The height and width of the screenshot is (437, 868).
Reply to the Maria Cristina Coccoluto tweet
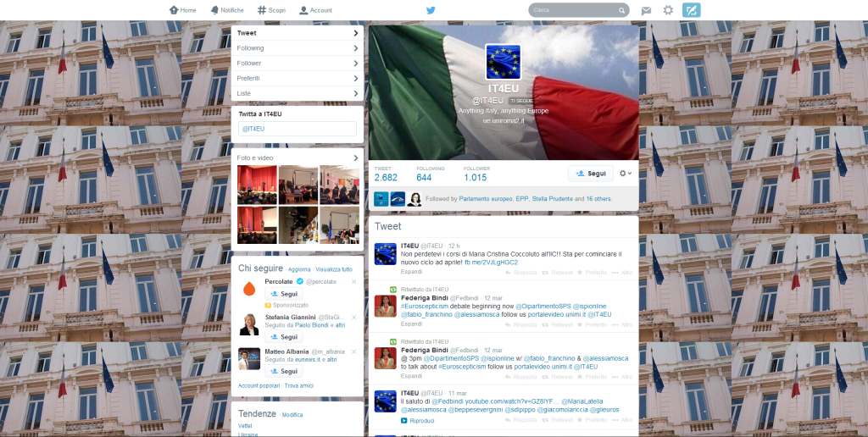click(521, 273)
